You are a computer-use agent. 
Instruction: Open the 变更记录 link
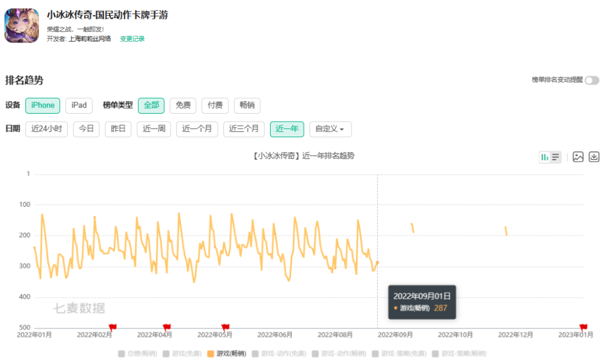(x=133, y=39)
